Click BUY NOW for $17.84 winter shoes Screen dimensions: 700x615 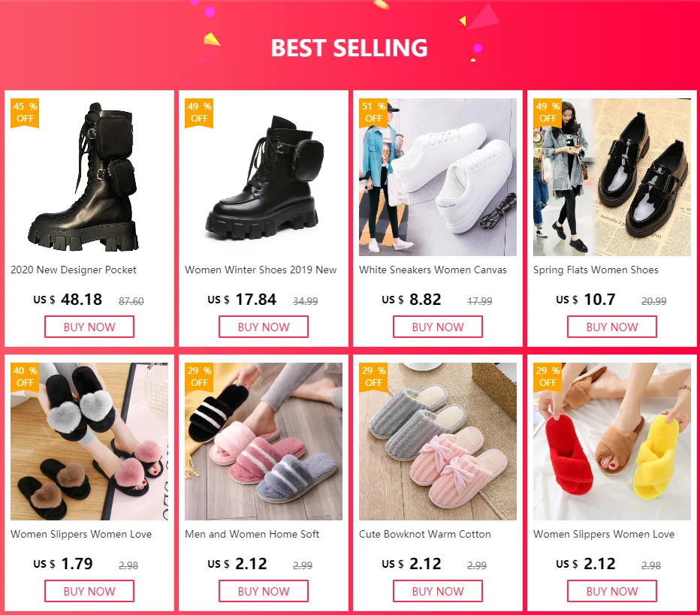(264, 327)
